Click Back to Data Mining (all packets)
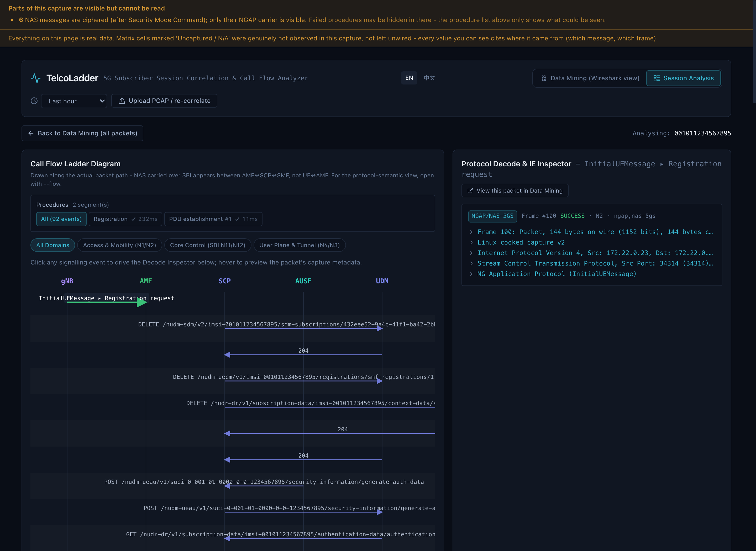 coord(82,133)
